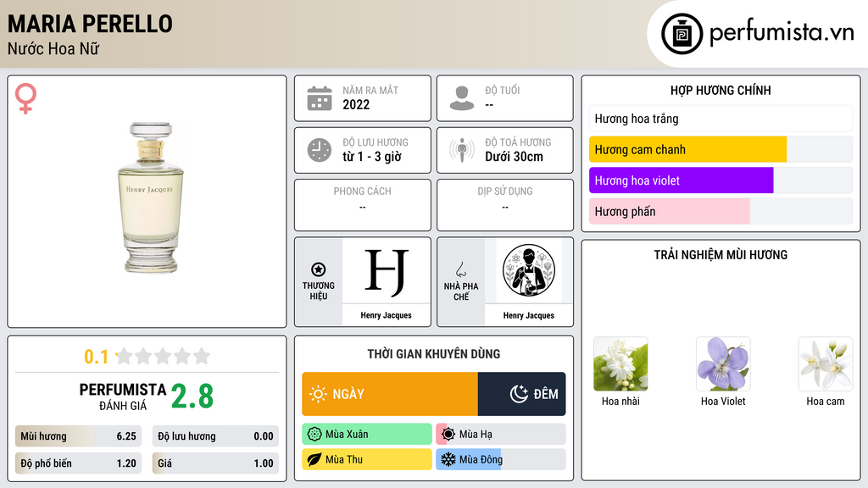Click the Hương cam chanh yellow bar
Screen dimensions: 868x488
pyautogui.click(x=687, y=149)
